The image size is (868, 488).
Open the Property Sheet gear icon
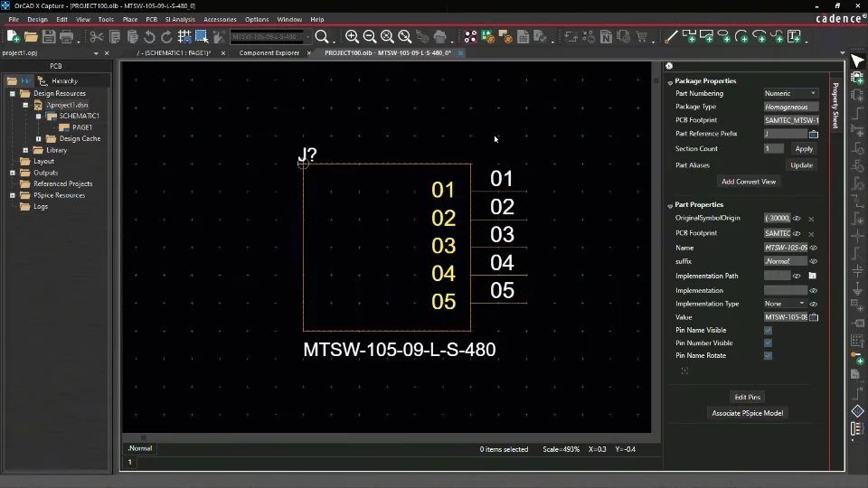669,66
